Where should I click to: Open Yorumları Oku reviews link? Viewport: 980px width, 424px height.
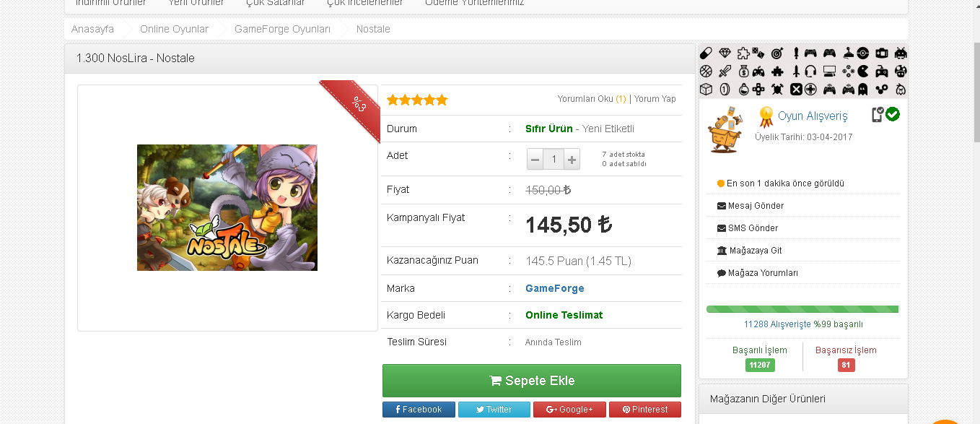tap(592, 99)
